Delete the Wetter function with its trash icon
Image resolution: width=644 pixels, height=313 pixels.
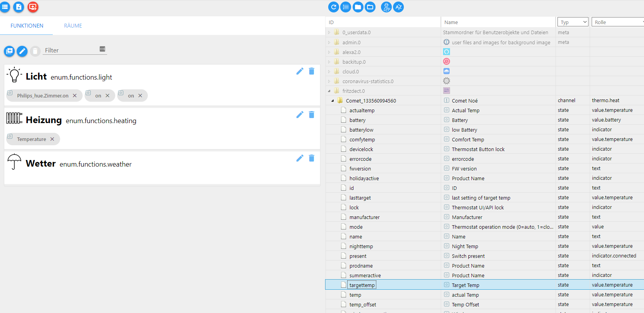[x=312, y=158]
